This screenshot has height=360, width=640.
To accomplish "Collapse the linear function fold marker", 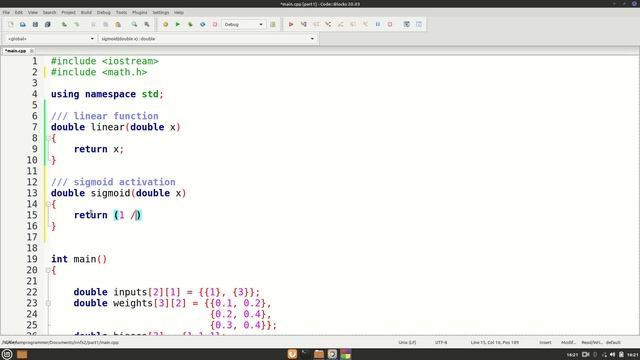I will pos(48,138).
